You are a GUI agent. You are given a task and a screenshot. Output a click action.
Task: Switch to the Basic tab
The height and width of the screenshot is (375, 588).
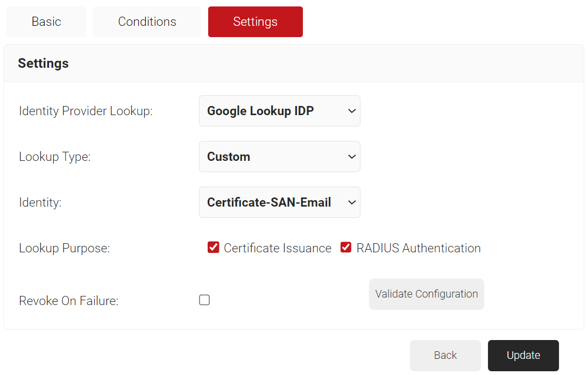(46, 22)
